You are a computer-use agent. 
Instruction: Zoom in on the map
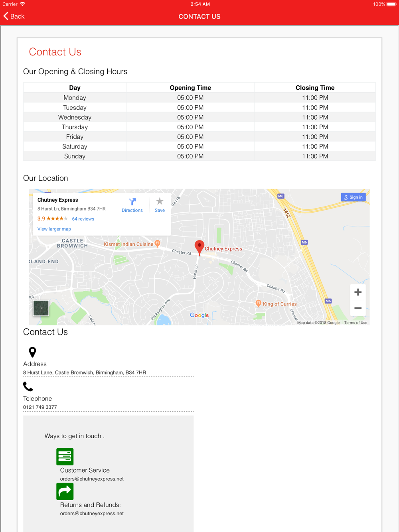tap(358, 292)
